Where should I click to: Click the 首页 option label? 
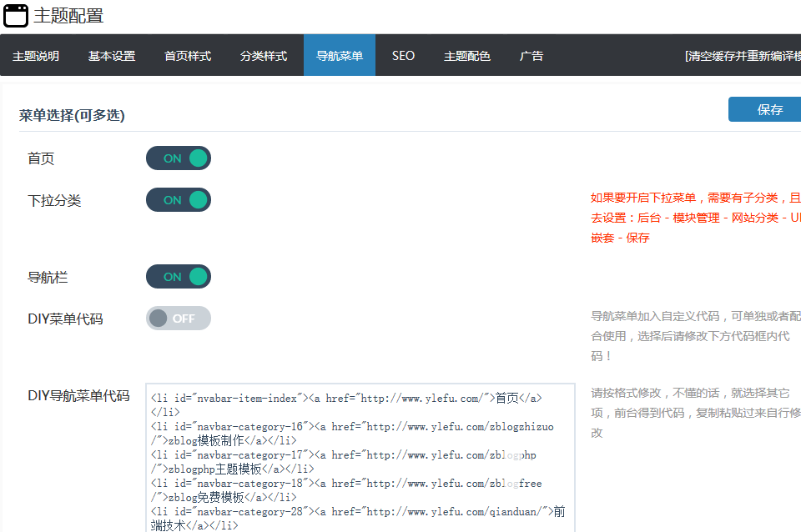(x=42, y=158)
